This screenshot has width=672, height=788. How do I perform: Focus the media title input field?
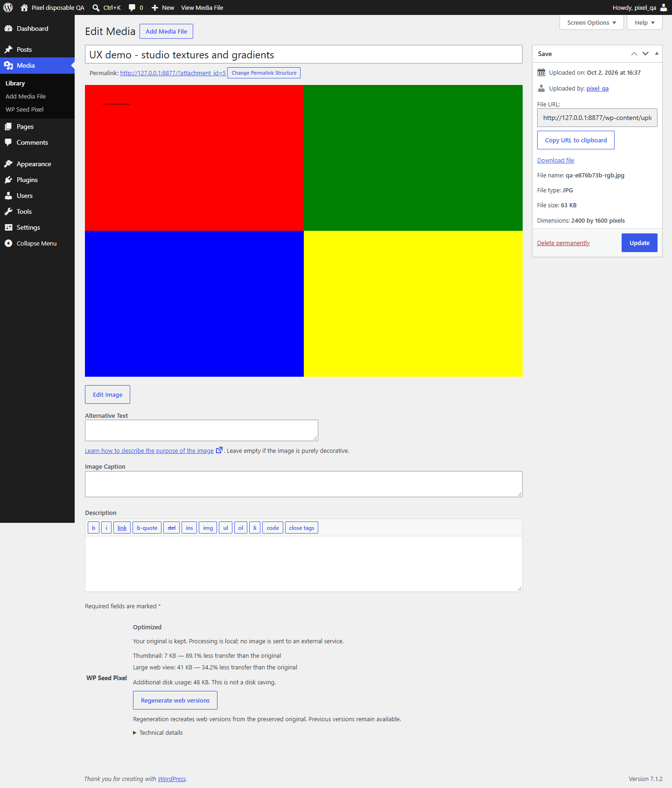point(303,54)
